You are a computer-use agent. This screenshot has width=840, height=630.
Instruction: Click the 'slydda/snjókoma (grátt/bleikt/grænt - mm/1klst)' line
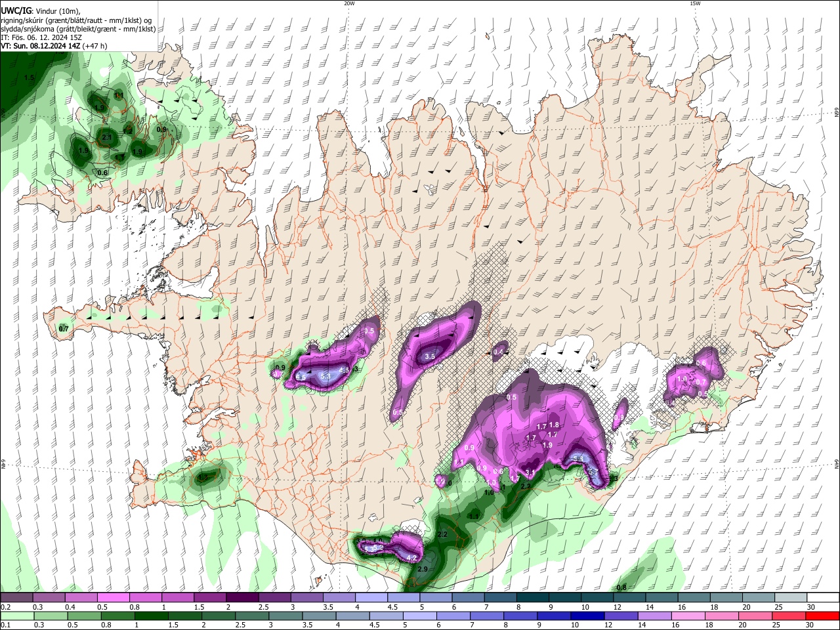point(78,29)
